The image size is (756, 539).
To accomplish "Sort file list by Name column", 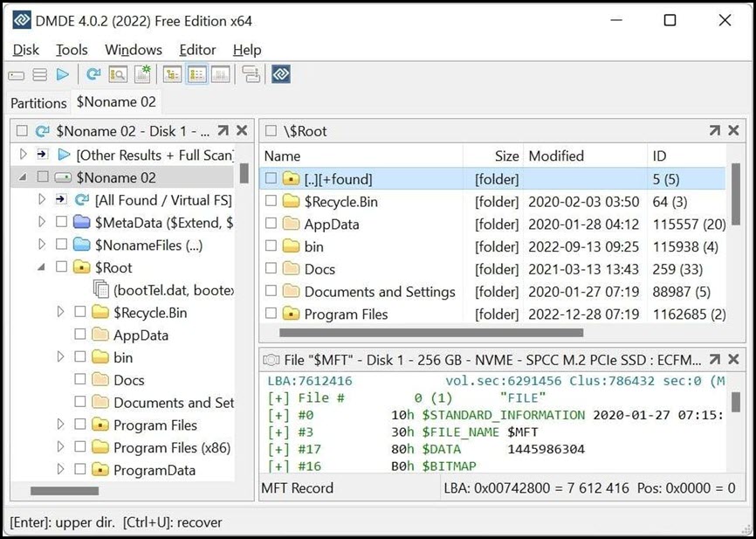I will 361,155.
